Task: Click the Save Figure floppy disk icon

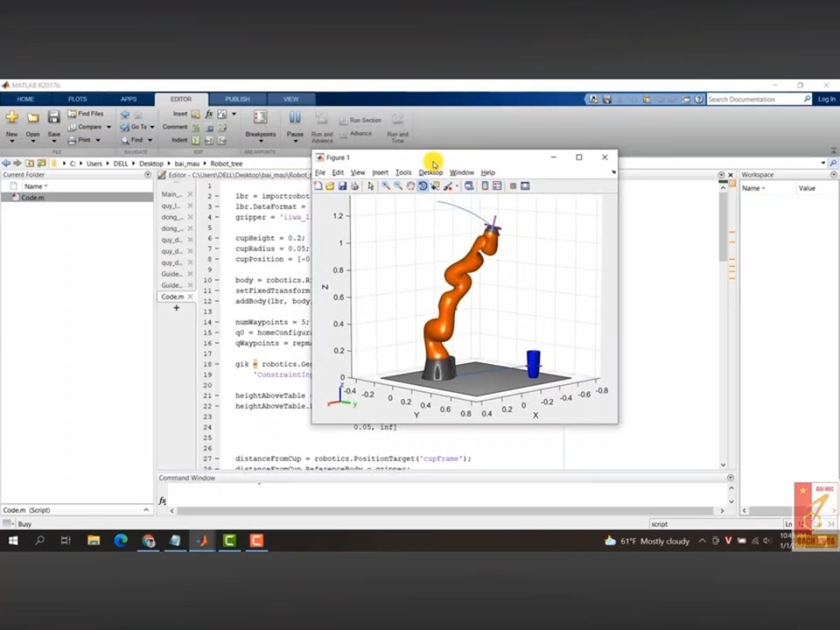Action: click(x=342, y=186)
